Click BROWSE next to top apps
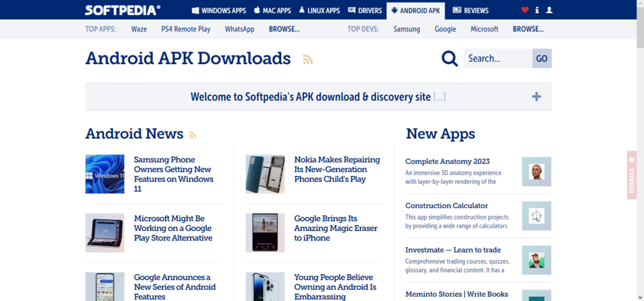 [284, 29]
